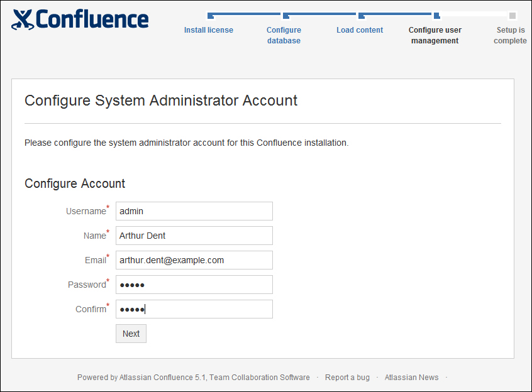The image size is (532, 392).
Task: Select Configure user management step label
Action: [x=435, y=35]
